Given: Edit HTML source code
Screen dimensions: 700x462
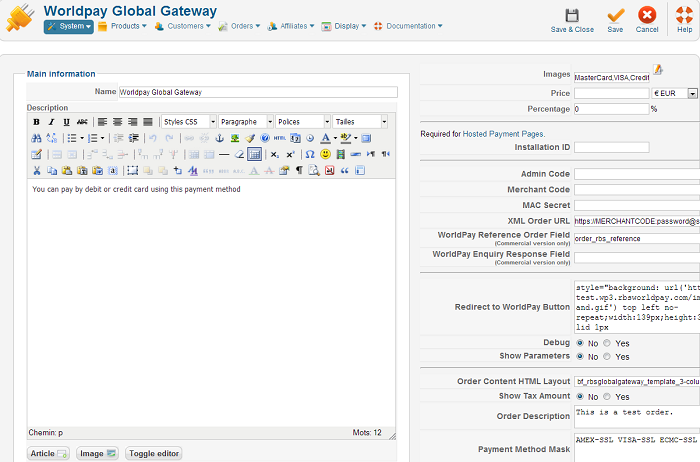Looking at the screenshot, I should tap(280, 138).
